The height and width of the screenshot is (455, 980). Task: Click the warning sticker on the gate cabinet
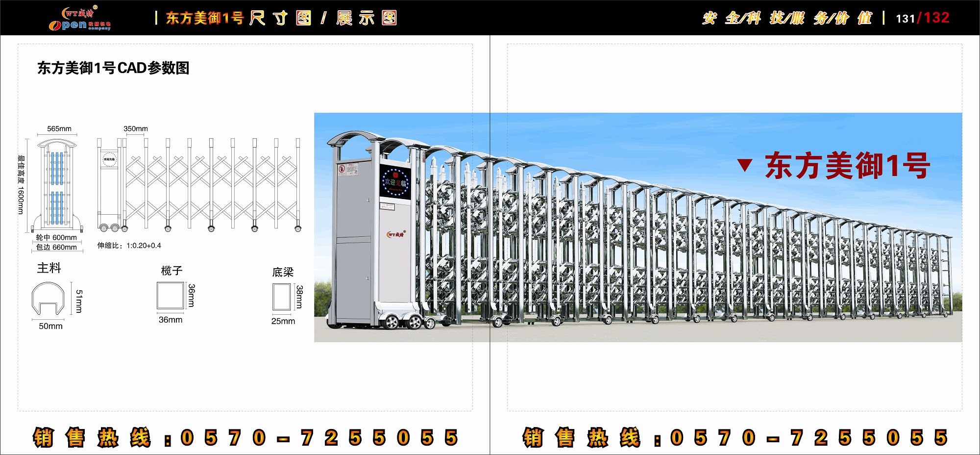point(348,169)
